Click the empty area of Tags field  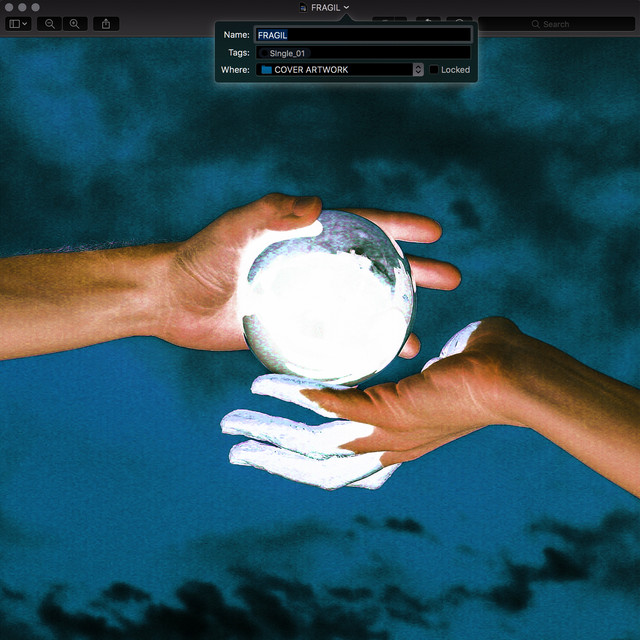click(x=400, y=52)
